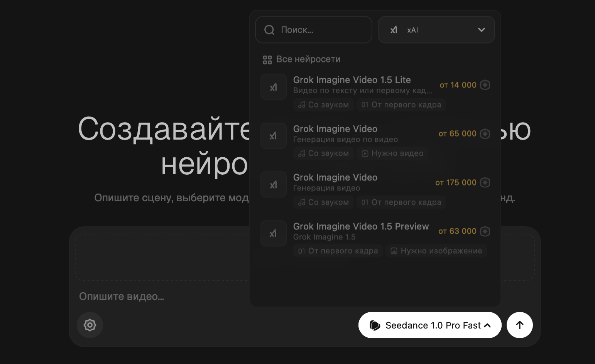Click the от 63 000 price label
Screen dimensions: 595x364
[x=458, y=231]
